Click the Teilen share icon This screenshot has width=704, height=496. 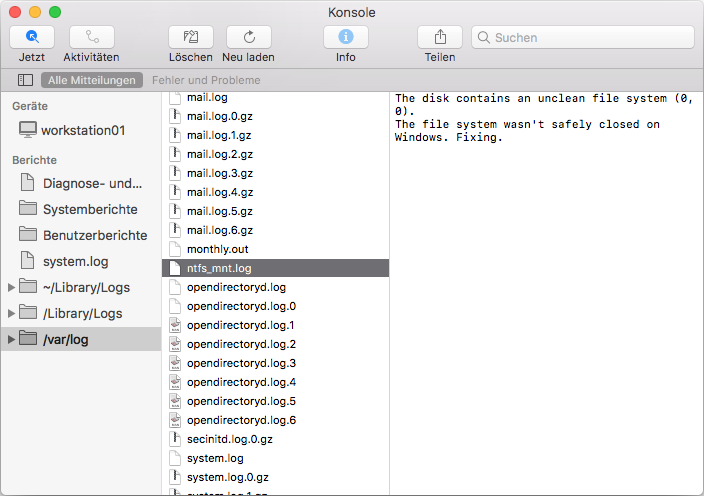[440, 37]
